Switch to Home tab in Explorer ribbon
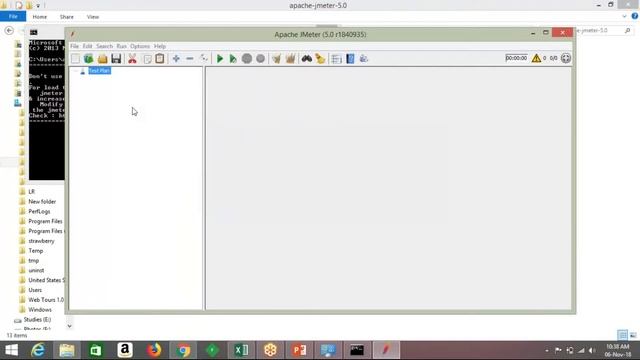The width and height of the screenshot is (640, 360). pos(40,17)
